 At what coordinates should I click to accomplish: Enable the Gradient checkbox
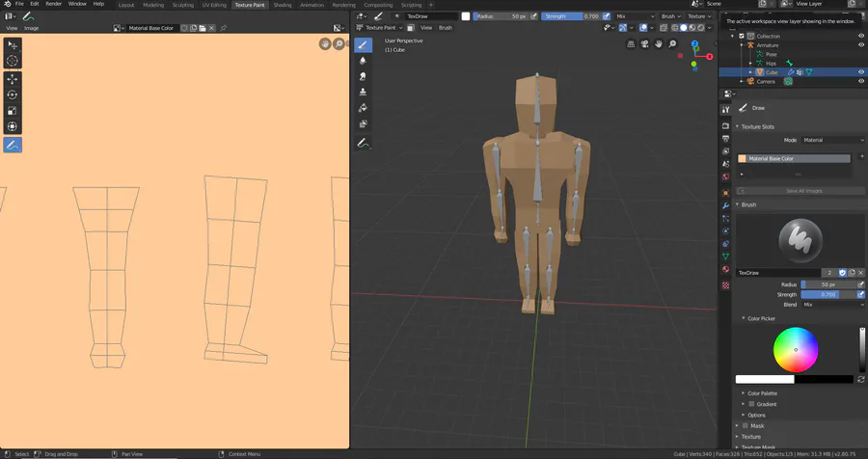(x=751, y=404)
